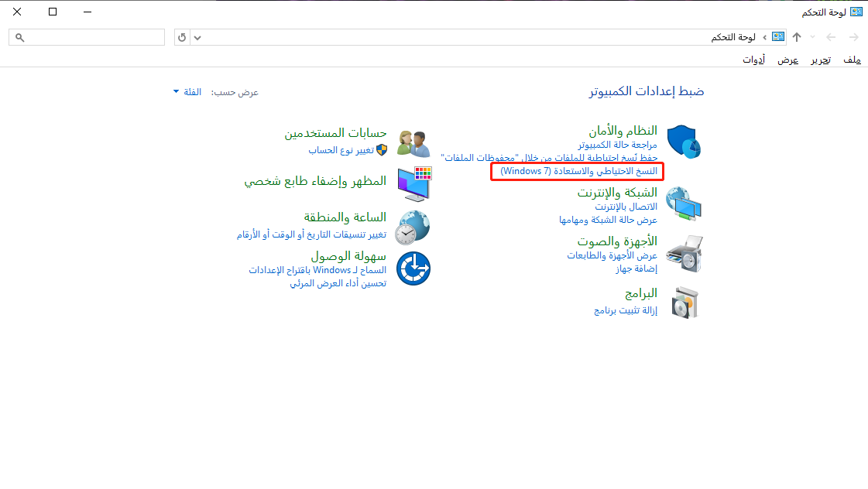Open the أدوات menu
Screen dimensions: 868x489
click(753, 60)
